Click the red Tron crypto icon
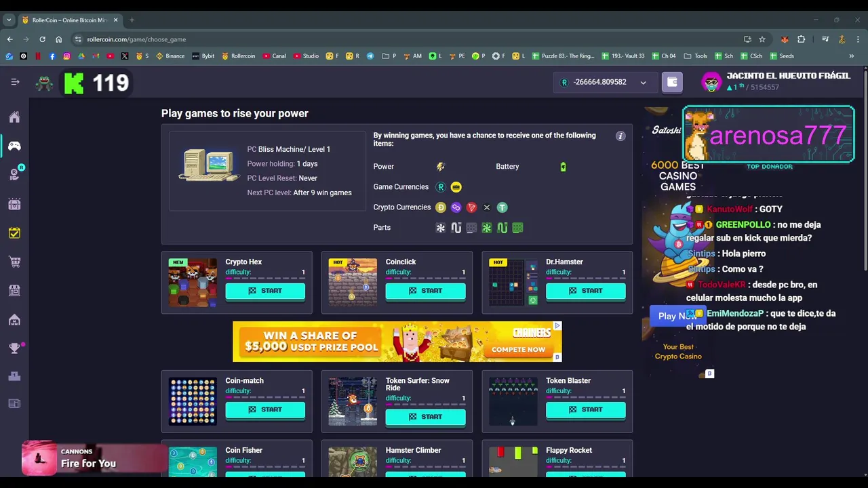The height and width of the screenshot is (488, 868). [471, 207]
